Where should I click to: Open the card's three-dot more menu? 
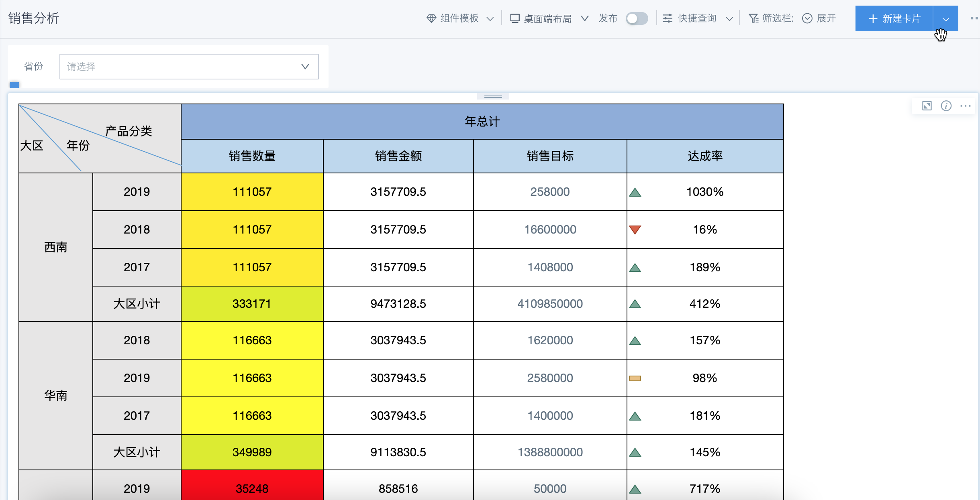point(965,106)
